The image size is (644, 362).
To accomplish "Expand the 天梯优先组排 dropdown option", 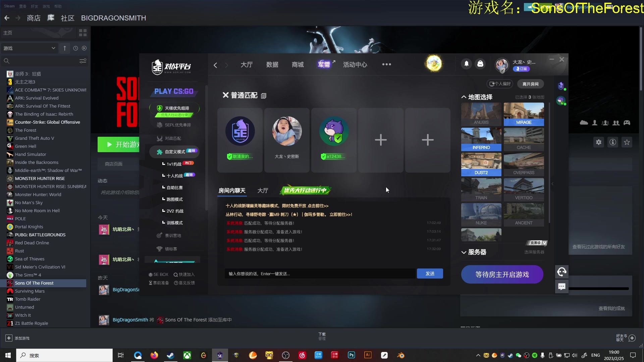I will pyautogui.click(x=176, y=108).
